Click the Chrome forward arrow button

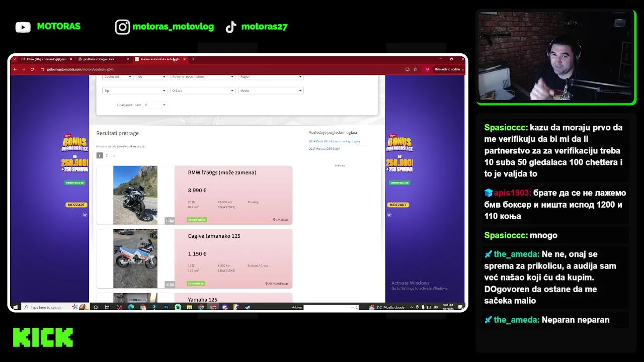pyautogui.click(x=23, y=69)
